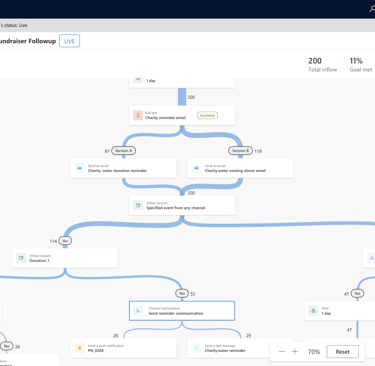
Task: Zoom out with the minus button
Action: click(x=282, y=352)
